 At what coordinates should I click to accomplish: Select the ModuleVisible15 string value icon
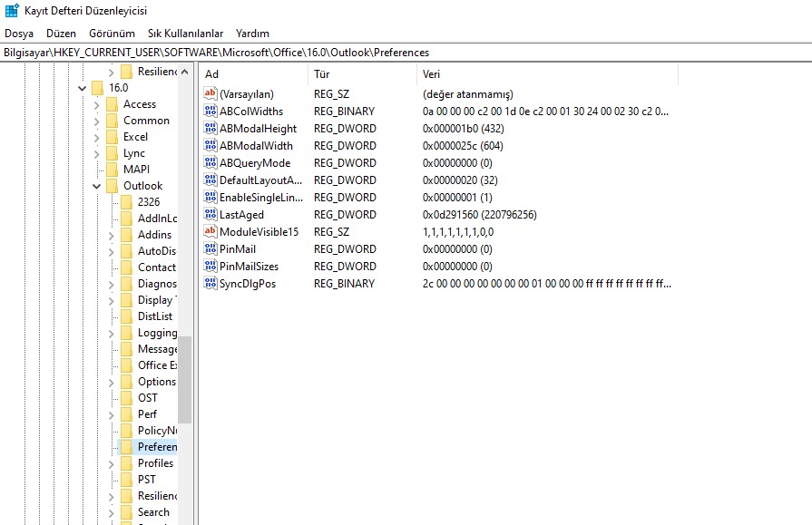coord(210,232)
